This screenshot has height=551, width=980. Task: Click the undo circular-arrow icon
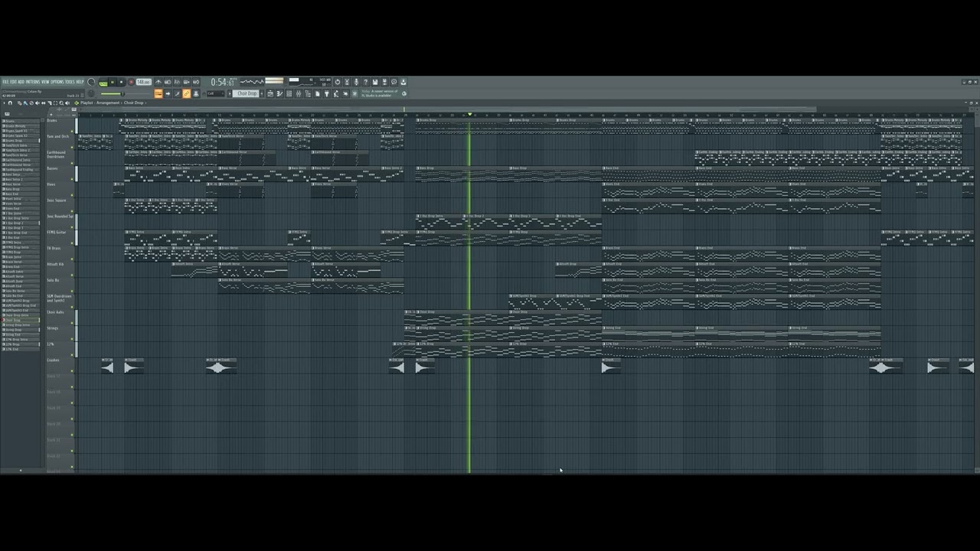[338, 82]
